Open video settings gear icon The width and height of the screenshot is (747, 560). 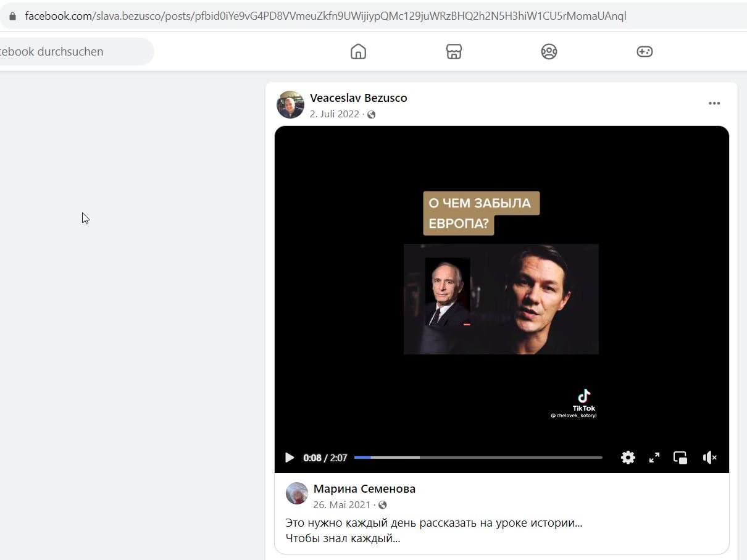[628, 458]
